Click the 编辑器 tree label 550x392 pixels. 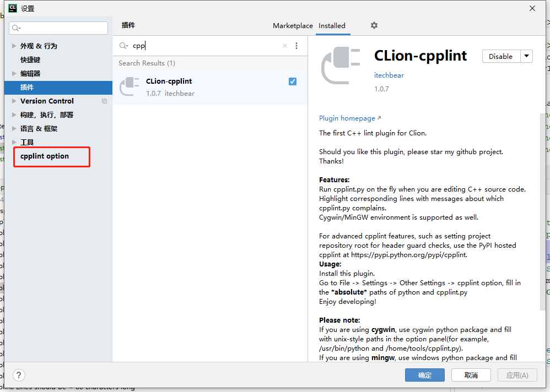pos(30,74)
